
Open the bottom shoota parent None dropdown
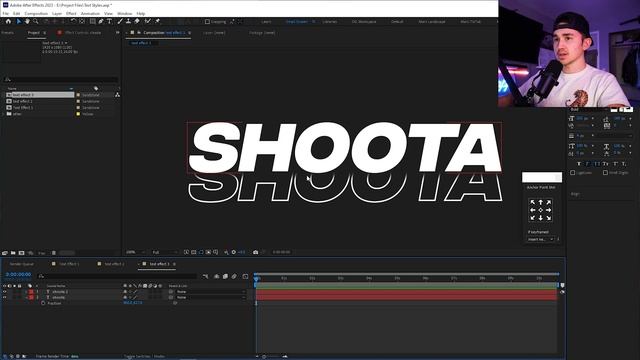(x=211, y=298)
